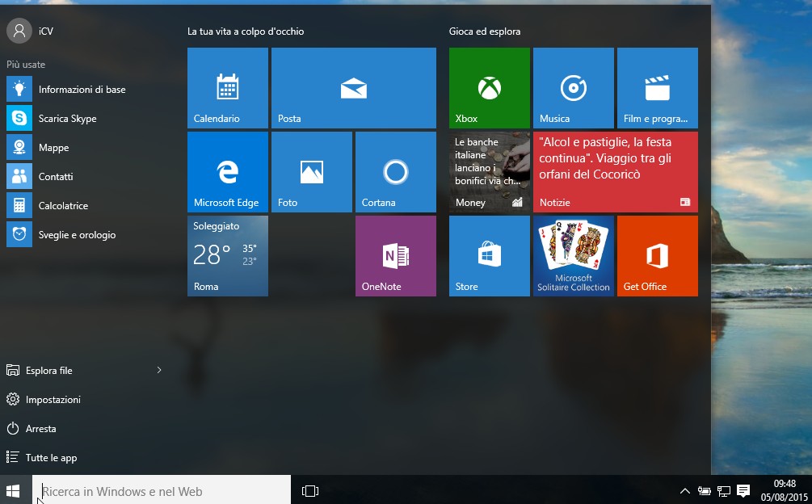Open the Calcolatrice app
Viewport: 812px width, 504px height.
88,205
